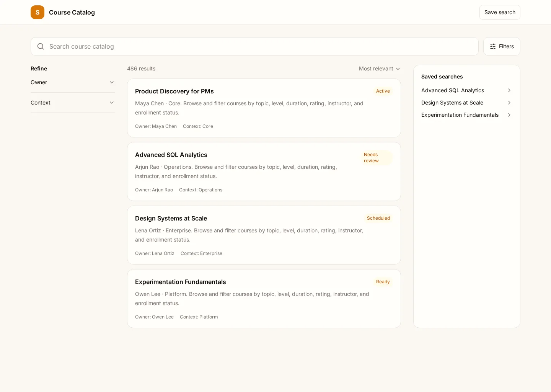Click 'Owner: Arjun Rao' metadata
This screenshot has height=392, width=551.
(x=154, y=190)
